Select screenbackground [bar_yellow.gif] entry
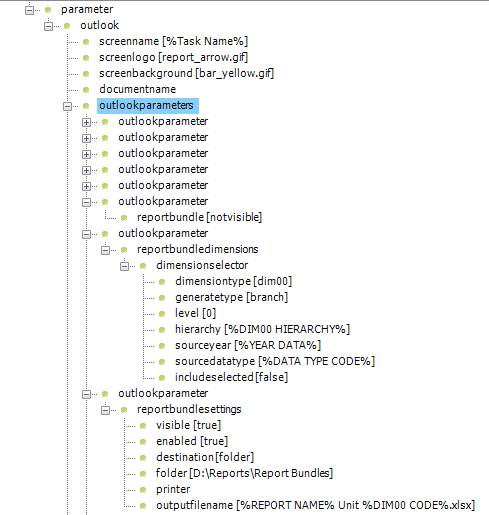489x515 pixels. [186, 73]
